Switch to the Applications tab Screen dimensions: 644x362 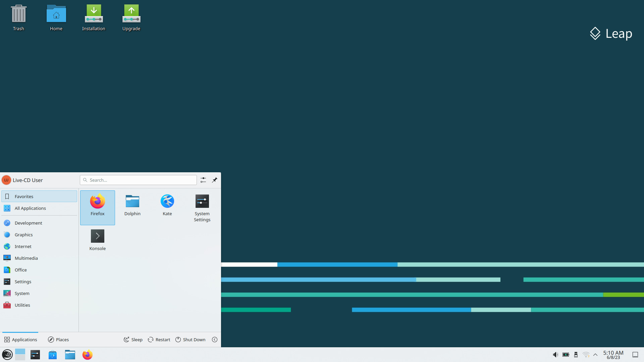pos(20,340)
